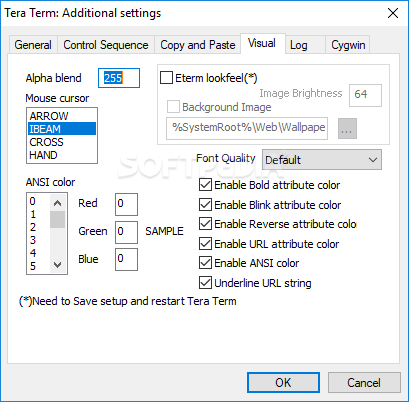Click the Image Brightness field
409x402 pixels.
pyautogui.click(x=365, y=95)
